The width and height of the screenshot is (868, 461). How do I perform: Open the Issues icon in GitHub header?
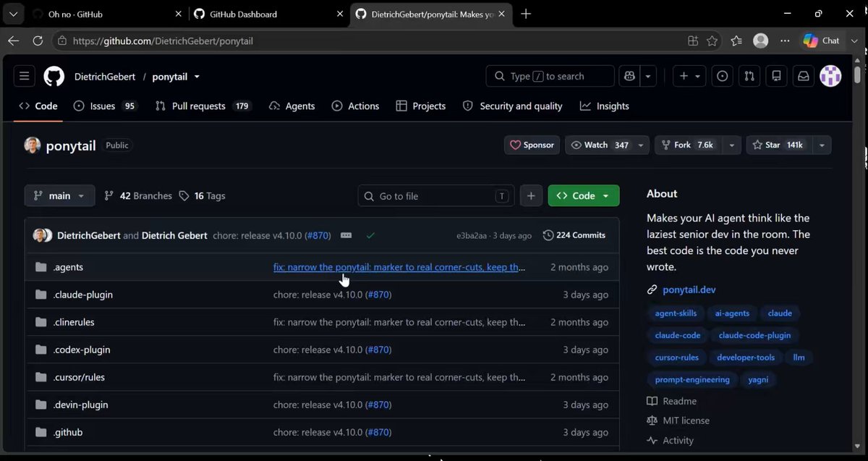click(722, 76)
